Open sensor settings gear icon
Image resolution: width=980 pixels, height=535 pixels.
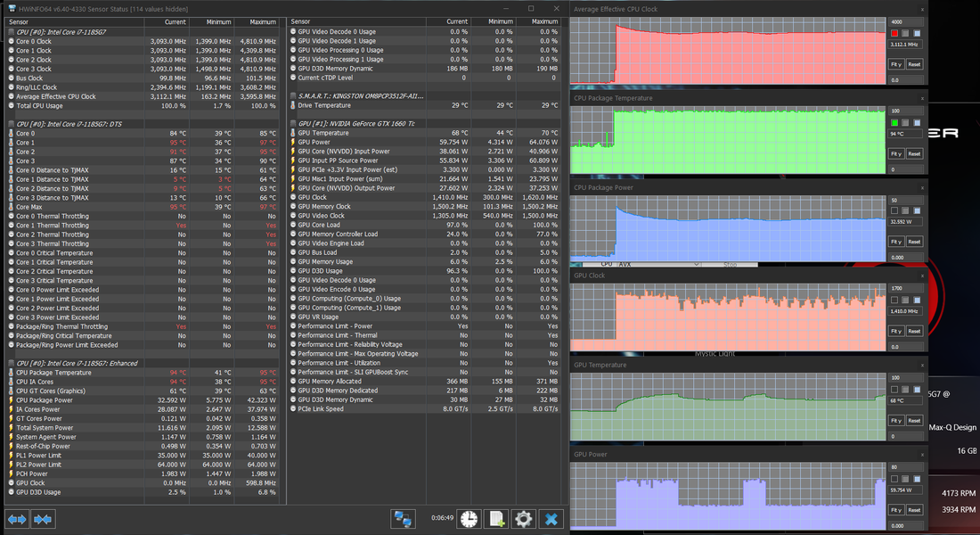[524, 519]
